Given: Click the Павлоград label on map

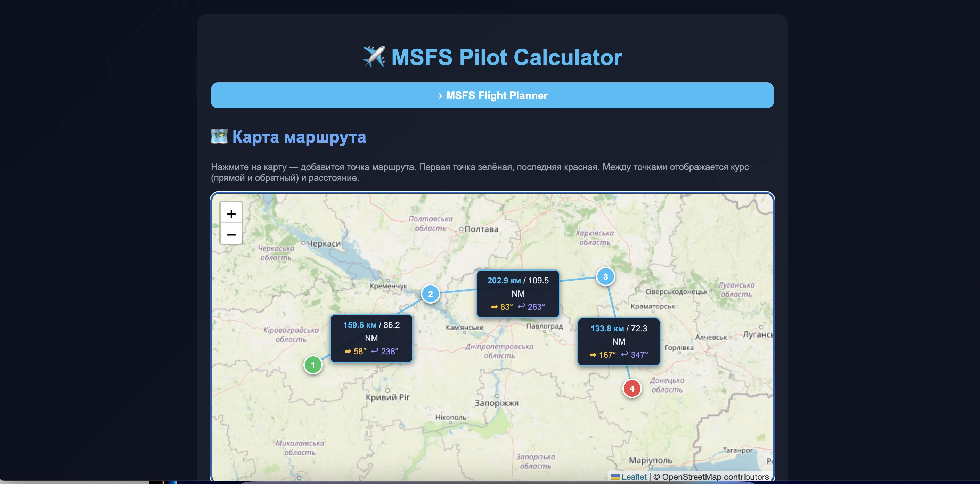Looking at the screenshot, I should (x=545, y=326).
